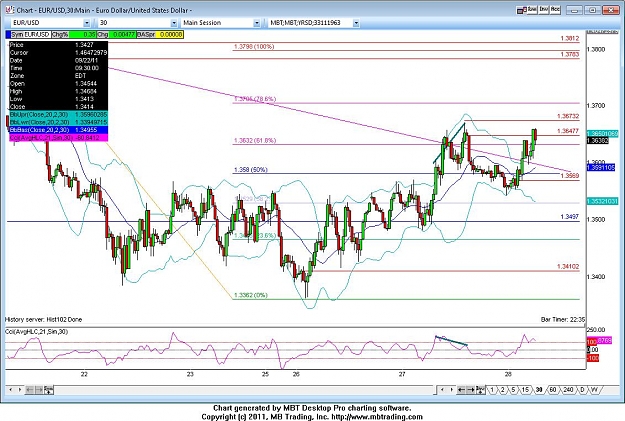The height and width of the screenshot is (421, 625).
Task: Click the 1.36477 line label
Action: 568,131
